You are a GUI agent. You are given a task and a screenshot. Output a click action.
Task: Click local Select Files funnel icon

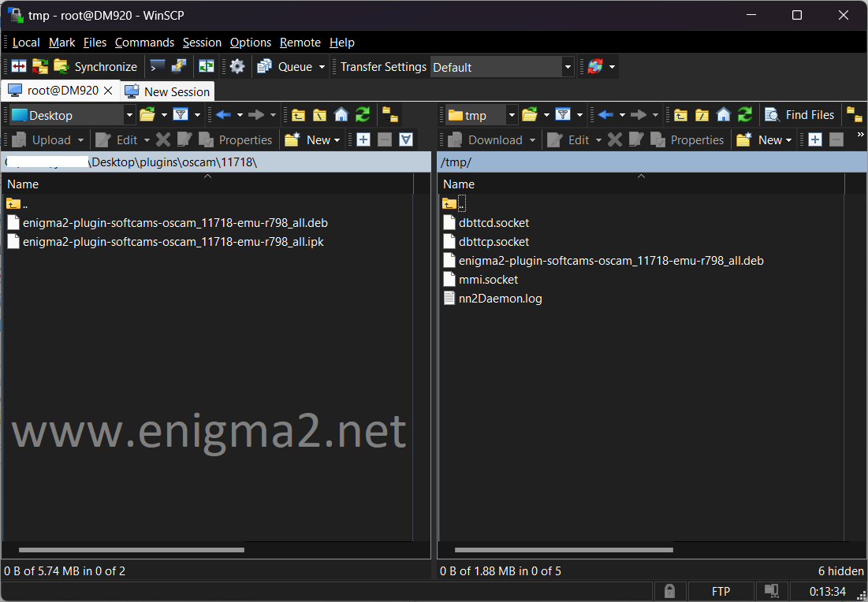pyautogui.click(x=406, y=140)
